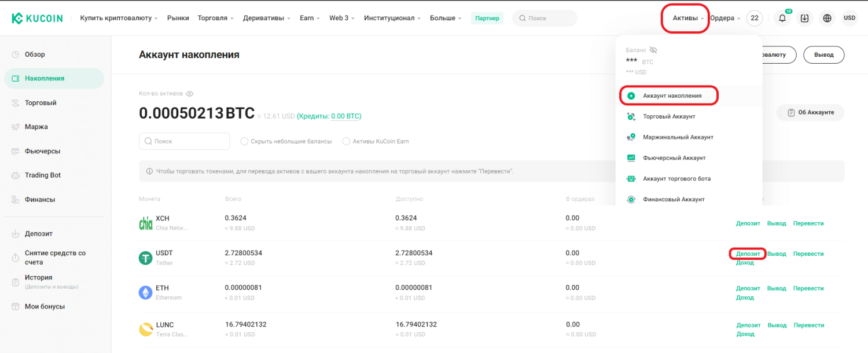Click the 'Партнер' badge button
Screen dimensions: 868x353
click(487, 19)
